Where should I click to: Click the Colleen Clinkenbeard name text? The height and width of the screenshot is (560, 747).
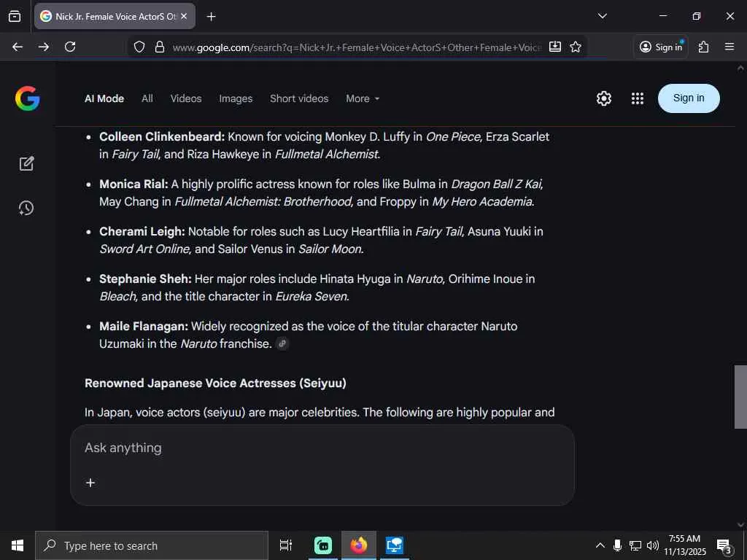[162, 136]
